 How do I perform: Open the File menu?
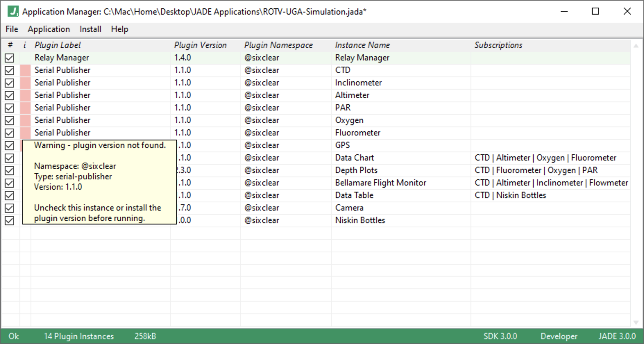(x=11, y=29)
